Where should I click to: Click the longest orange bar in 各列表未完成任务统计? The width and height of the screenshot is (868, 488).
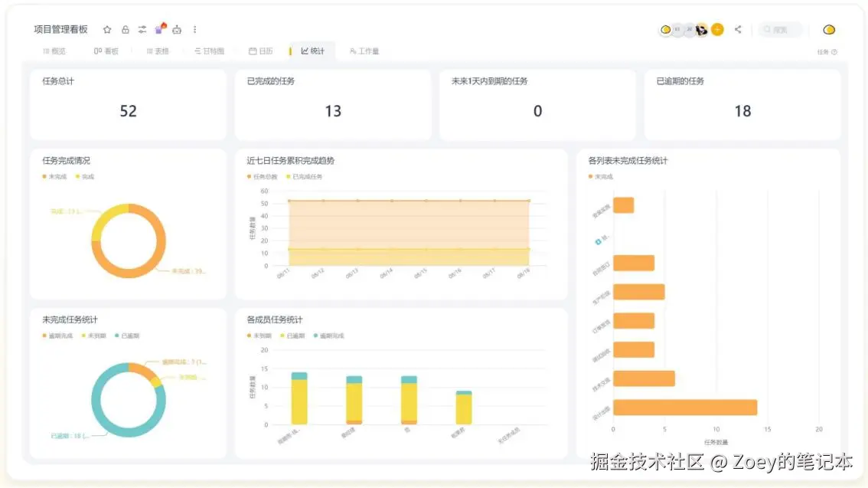point(685,407)
